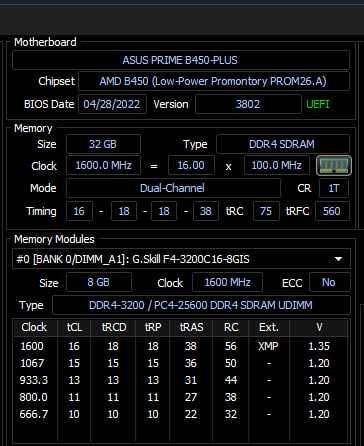Select the ECC value No
Image resolution: width=364 pixels, height=446 pixels.
[x=329, y=282]
